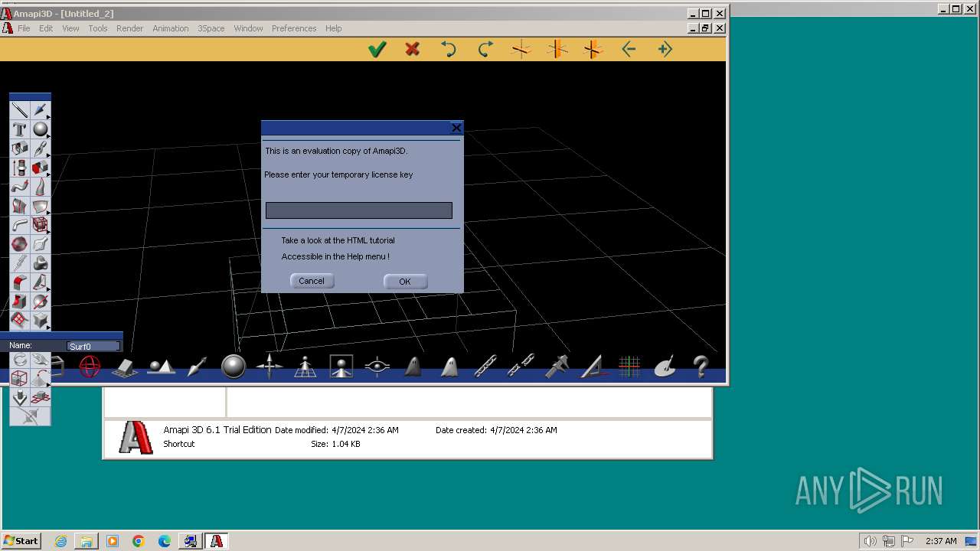Click the first orange axis constraint icon

[x=521, y=50]
